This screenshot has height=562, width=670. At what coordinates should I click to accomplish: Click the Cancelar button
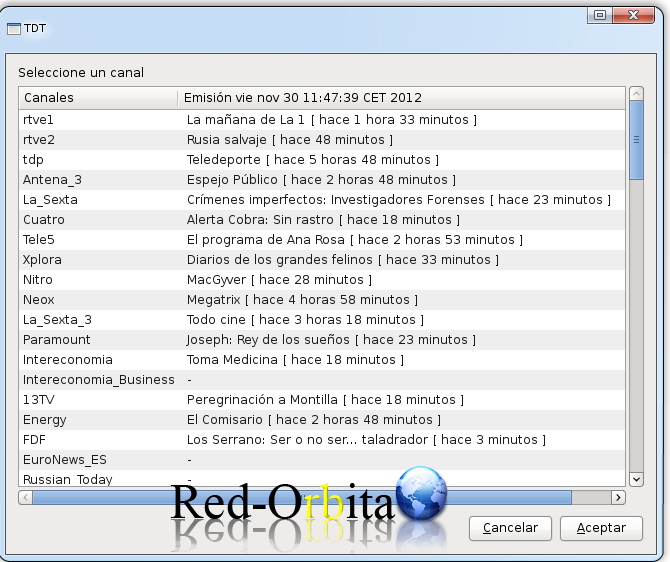tap(510, 528)
